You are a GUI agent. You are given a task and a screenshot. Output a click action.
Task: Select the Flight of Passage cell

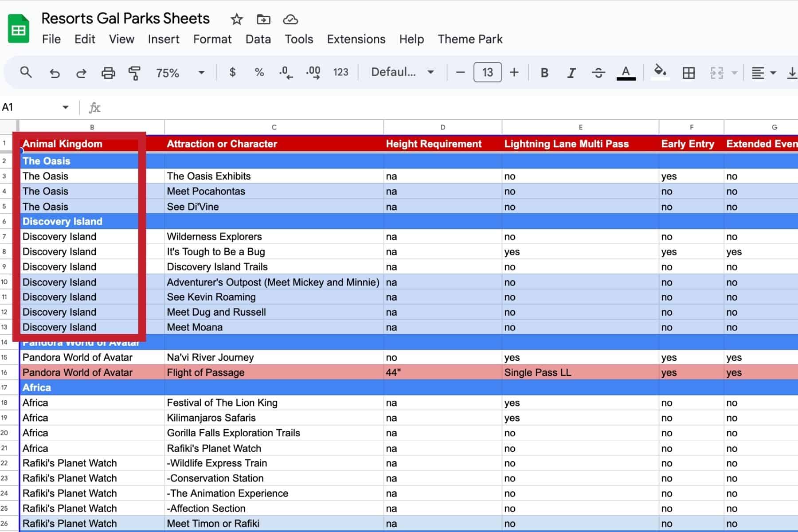(274, 372)
